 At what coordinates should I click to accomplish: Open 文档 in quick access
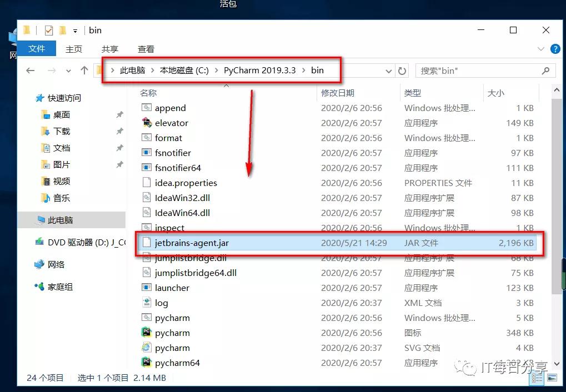coord(61,148)
